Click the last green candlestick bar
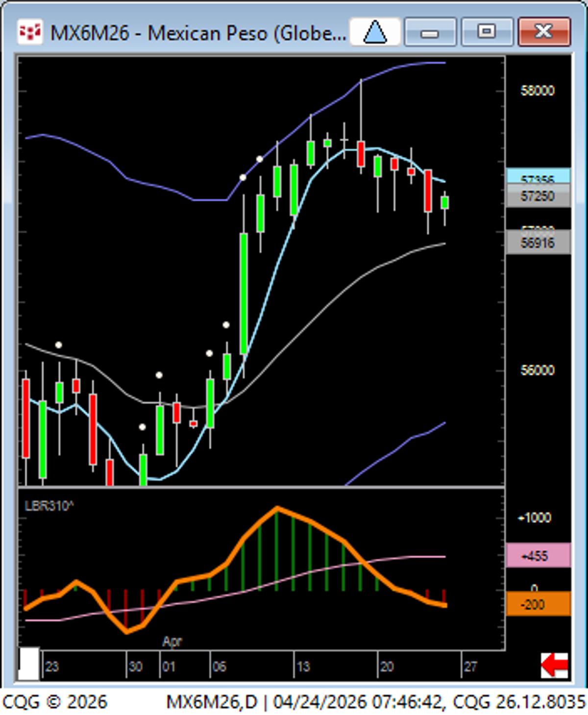Screen dimensions: 588x715 click(445, 202)
